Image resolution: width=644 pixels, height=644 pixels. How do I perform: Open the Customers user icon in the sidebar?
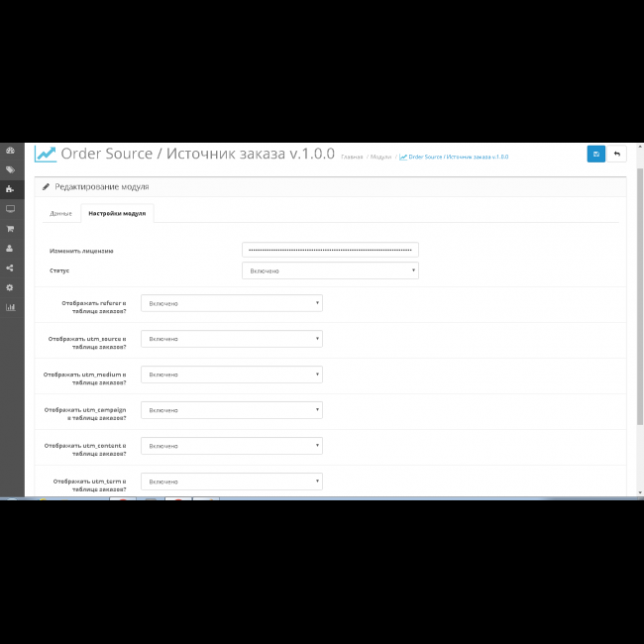click(x=10, y=249)
